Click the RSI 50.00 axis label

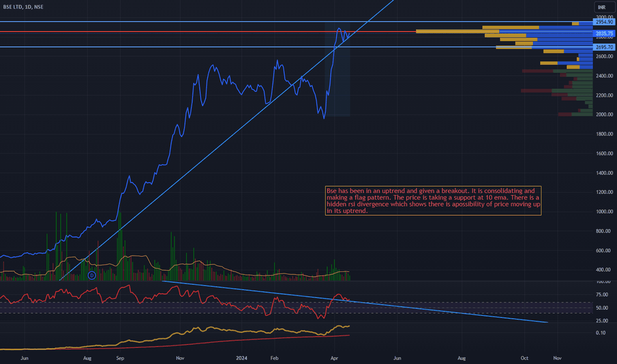click(x=602, y=308)
